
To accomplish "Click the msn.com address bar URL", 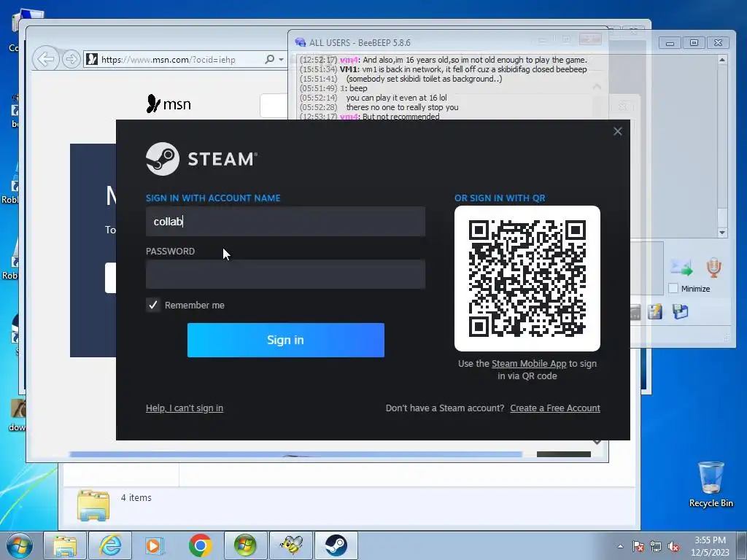I will pos(169,60).
